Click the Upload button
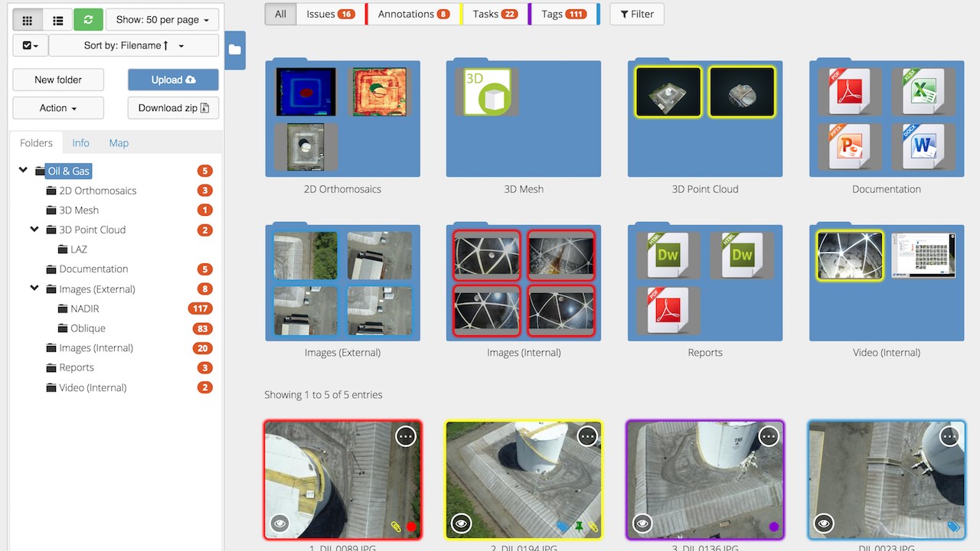 click(173, 80)
